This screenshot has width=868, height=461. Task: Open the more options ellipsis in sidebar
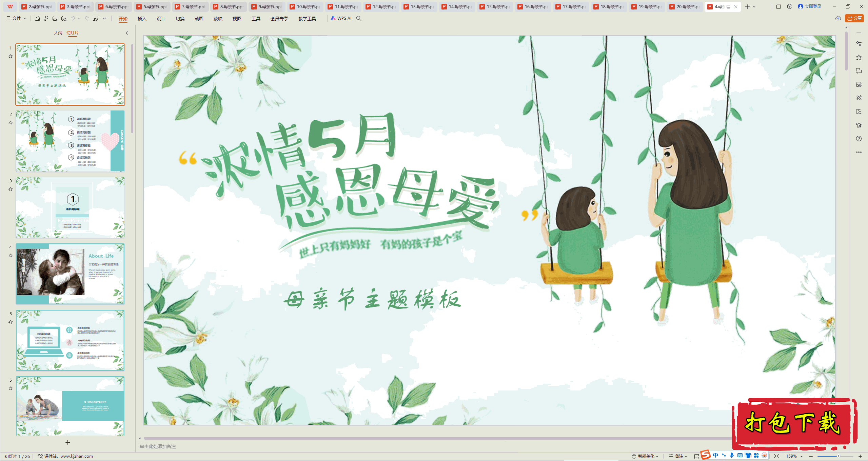pos(859,152)
